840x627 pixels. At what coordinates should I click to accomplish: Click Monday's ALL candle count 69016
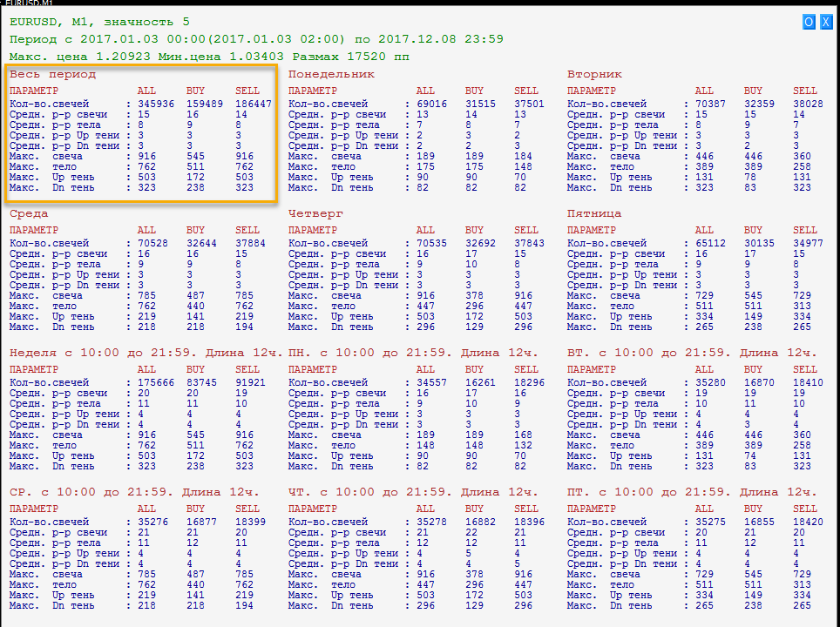pyautogui.click(x=432, y=104)
